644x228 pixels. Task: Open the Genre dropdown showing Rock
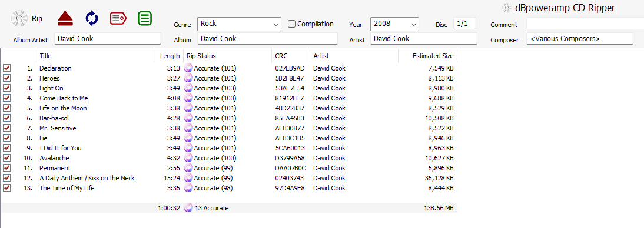(240, 24)
